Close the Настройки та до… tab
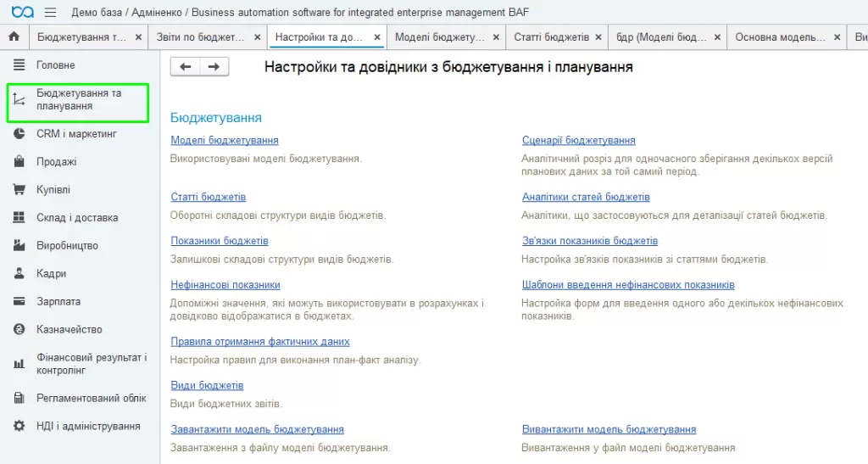The width and height of the screenshot is (868, 464). point(377,37)
